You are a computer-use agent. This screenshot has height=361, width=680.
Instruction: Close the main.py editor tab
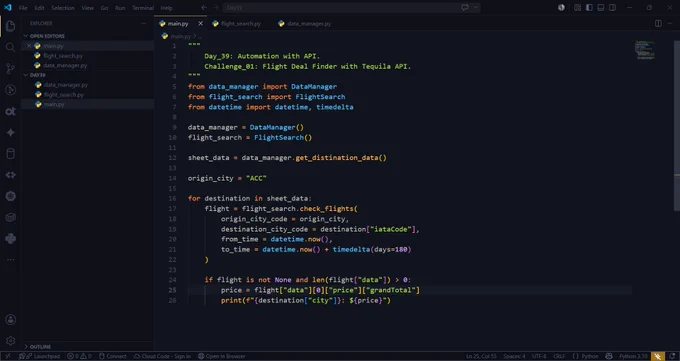coord(200,23)
